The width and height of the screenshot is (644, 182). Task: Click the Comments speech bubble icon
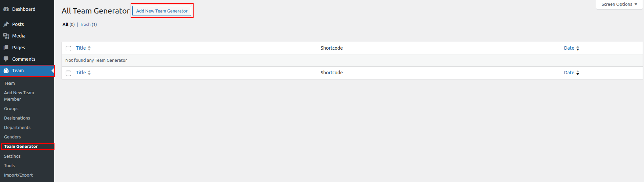(x=6, y=59)
